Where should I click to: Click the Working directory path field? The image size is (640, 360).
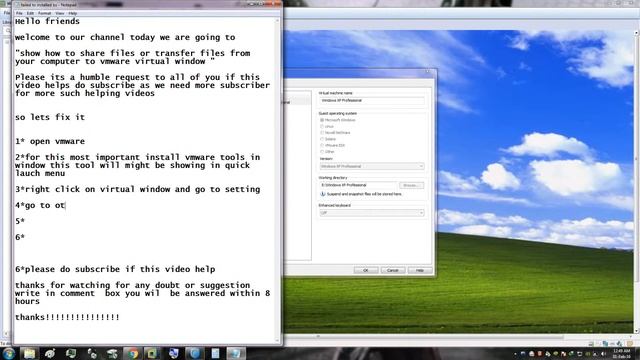pos(358,185)
